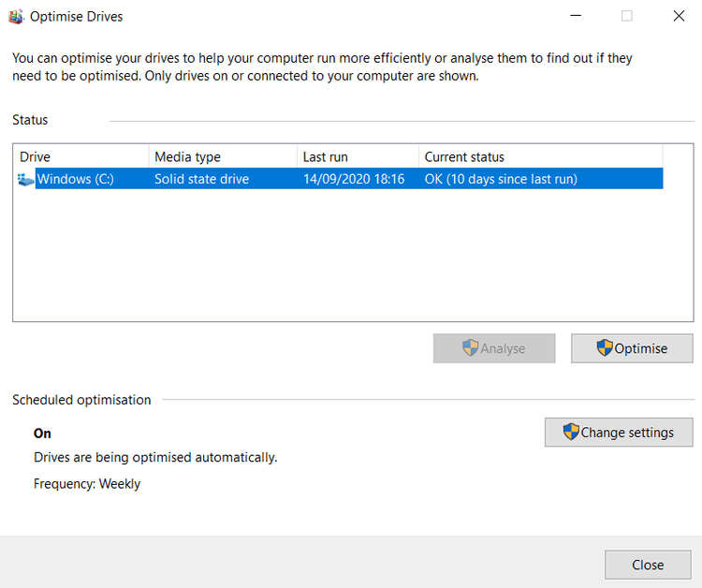Sort by the Drive column header
Image resolution: width=702 pixels, height=588 pixels.
[81, 156]
